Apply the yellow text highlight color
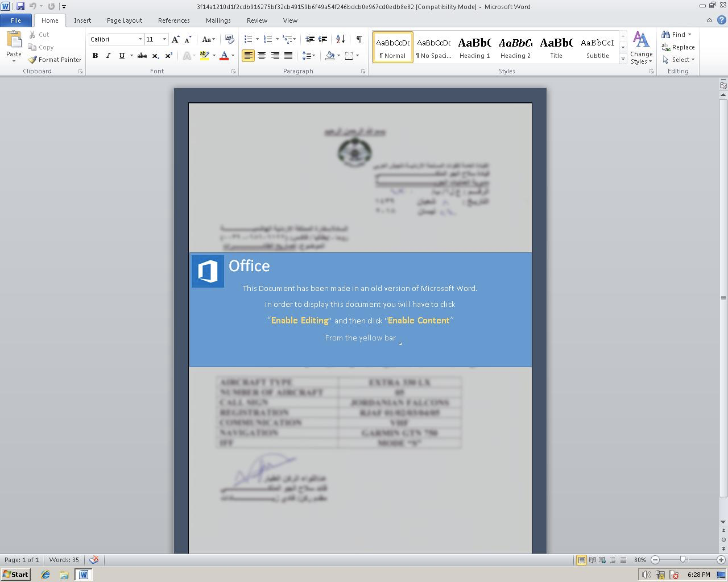The height and width of the screenshot is (582, 728). [x=205, y=56]
